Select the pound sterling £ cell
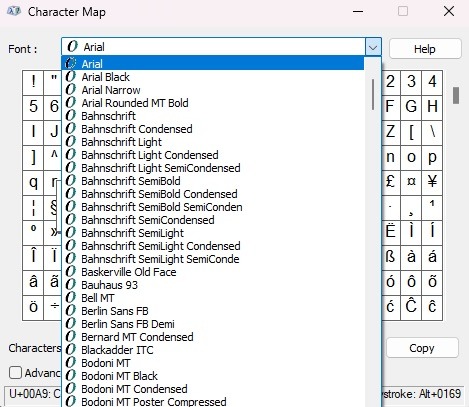Screen dimensions: 469x407 coord(390,182)
